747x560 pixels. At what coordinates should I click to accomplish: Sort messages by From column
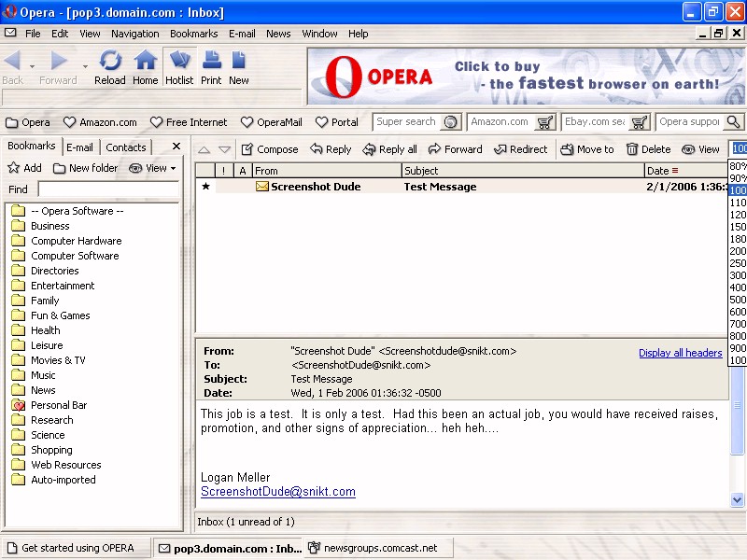[328, 171]
